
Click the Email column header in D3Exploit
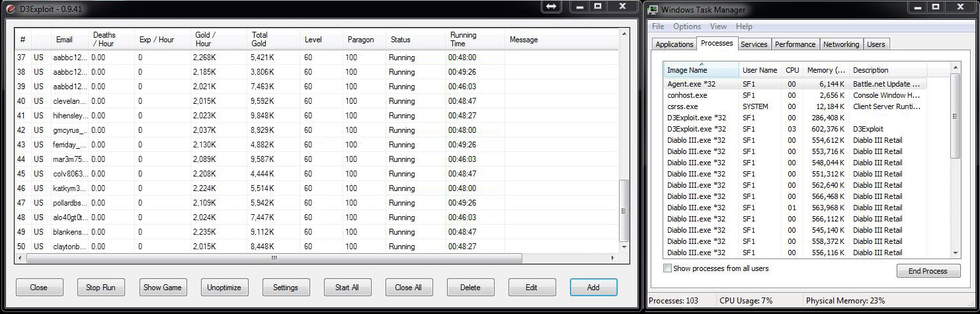[69, 40]
